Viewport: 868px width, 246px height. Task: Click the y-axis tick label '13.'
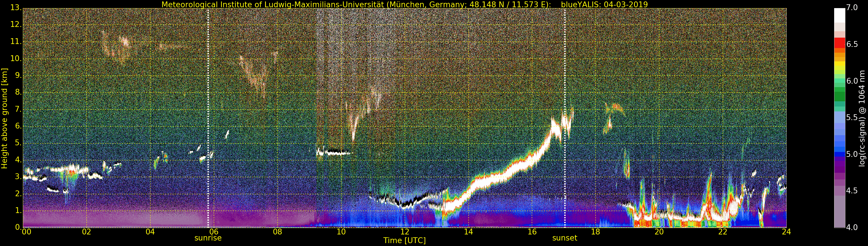pos(16,8)
